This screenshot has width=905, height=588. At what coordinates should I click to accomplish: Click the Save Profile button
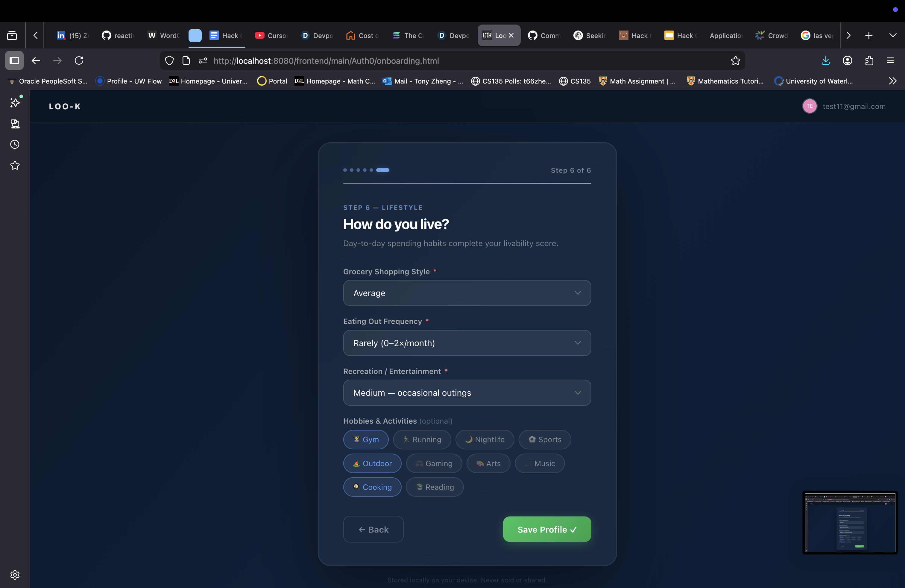click(x=546, y=529)
